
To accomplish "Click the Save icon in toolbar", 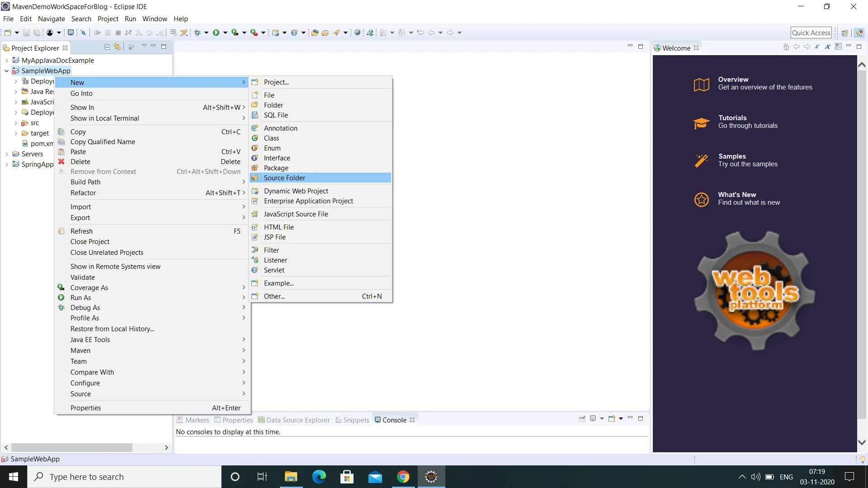I will pyautogui.click(x=26, y=33).
